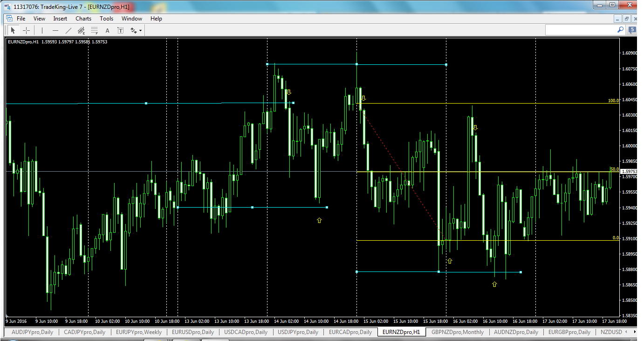Open the EURUSDpro,Daily chart tab
This screenshot has height=341, width=644.
(193, 332)
